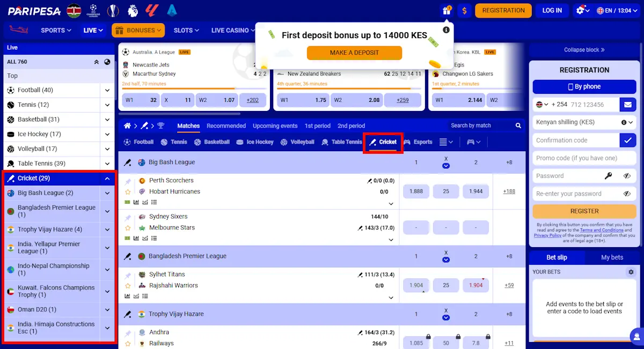Open the Tennis sport filter

(x=174, y=142)
